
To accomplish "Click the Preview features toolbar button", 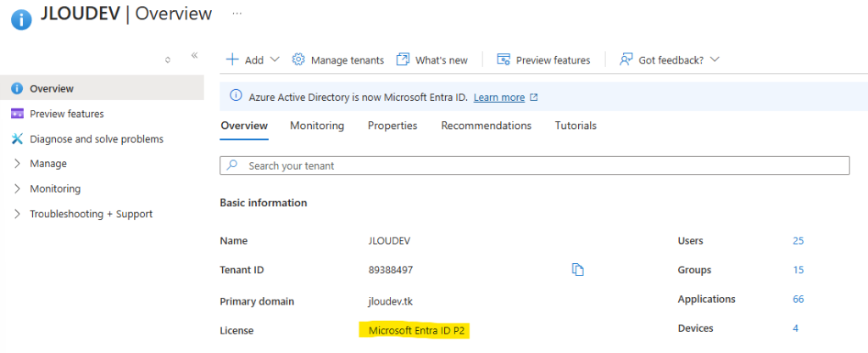I will 543,60.
